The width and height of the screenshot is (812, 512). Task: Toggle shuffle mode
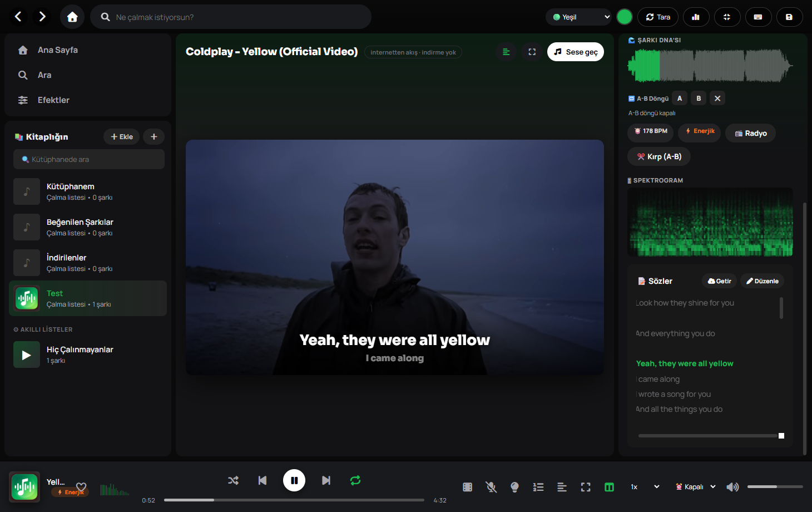[233, 480]
